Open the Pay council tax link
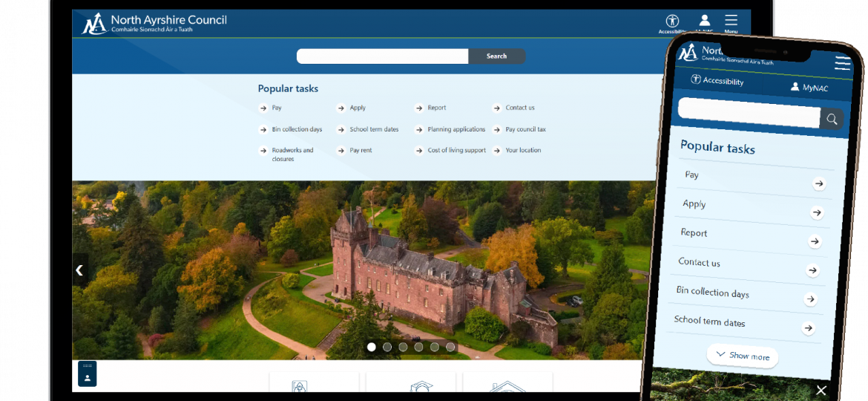 525,129
